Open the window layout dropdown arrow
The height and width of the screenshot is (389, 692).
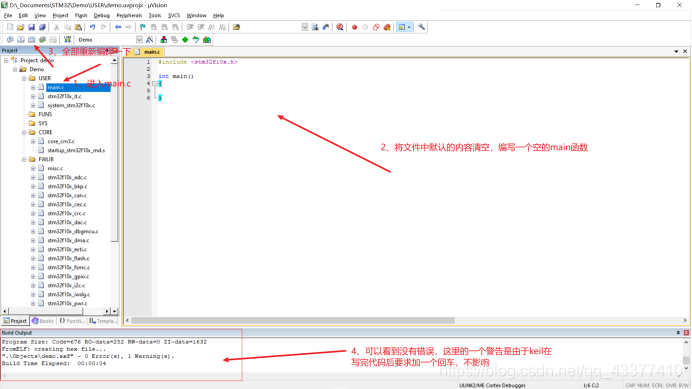(x=410, y=27)
